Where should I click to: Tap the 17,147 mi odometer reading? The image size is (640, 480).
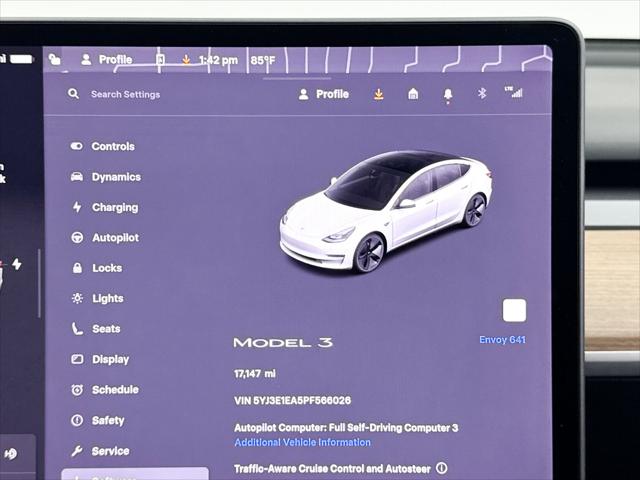tap(255, 373)
